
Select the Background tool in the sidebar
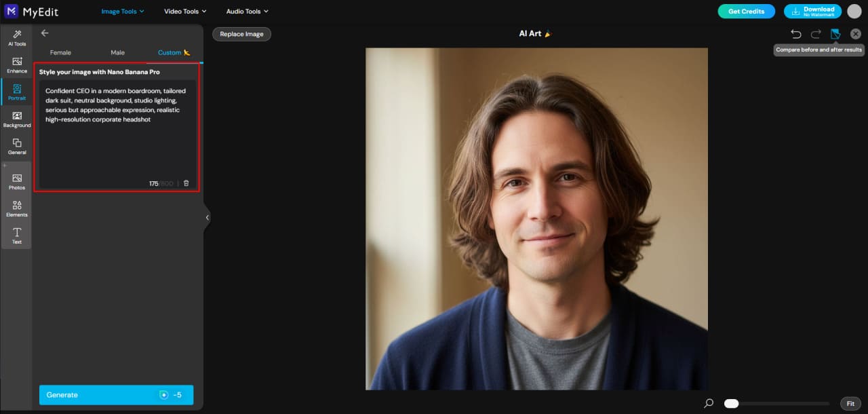point(16,120)
